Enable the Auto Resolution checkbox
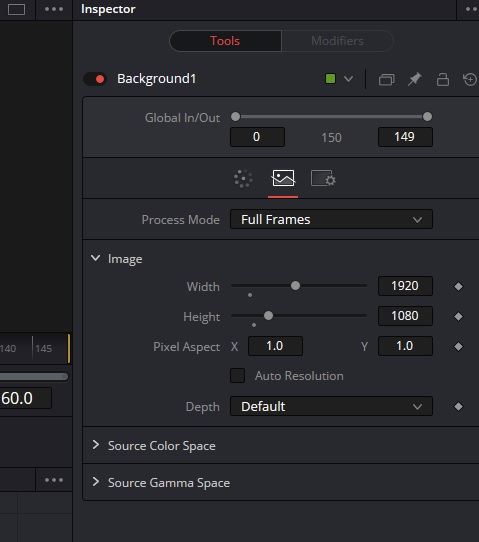 tap(237, 375)
